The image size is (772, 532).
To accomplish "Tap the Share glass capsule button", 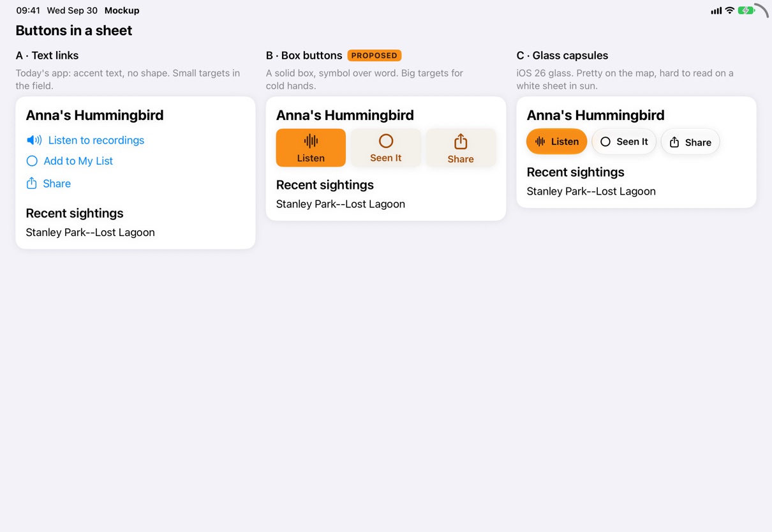I will [x=690, y=142].
